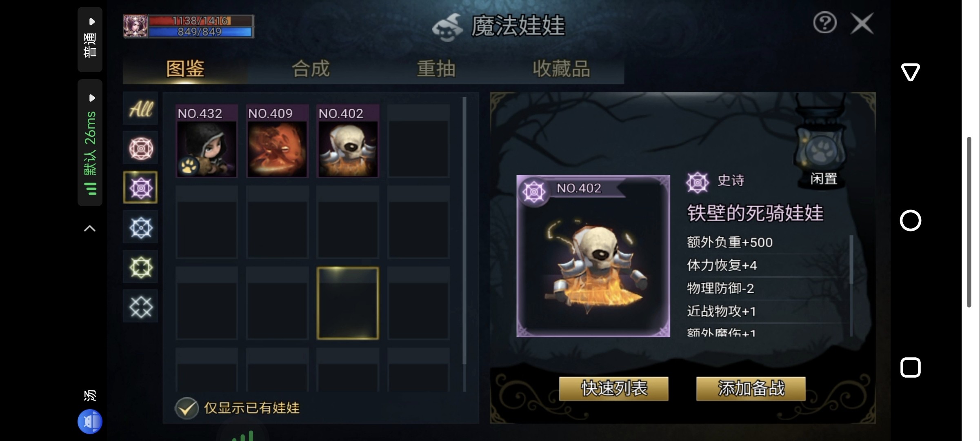Open the 收藏品 tab

click(561, 69)
